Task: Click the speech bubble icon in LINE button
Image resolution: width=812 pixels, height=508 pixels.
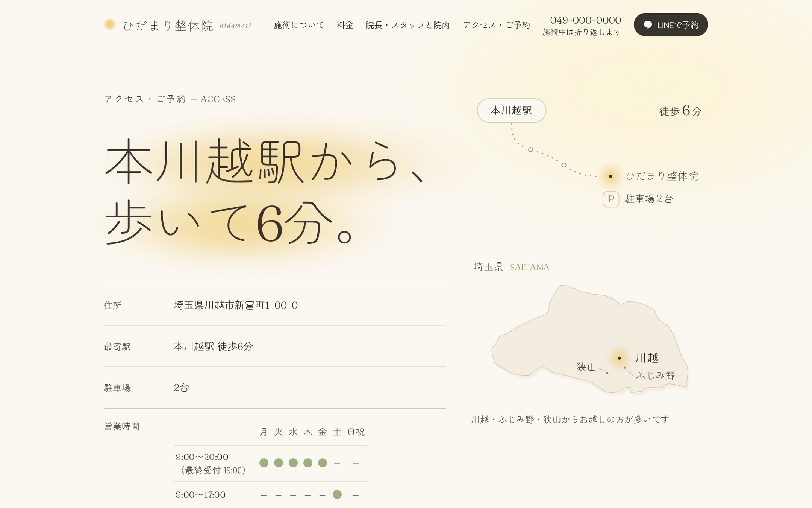Action: pyautogui.click(x=648, y=25)
